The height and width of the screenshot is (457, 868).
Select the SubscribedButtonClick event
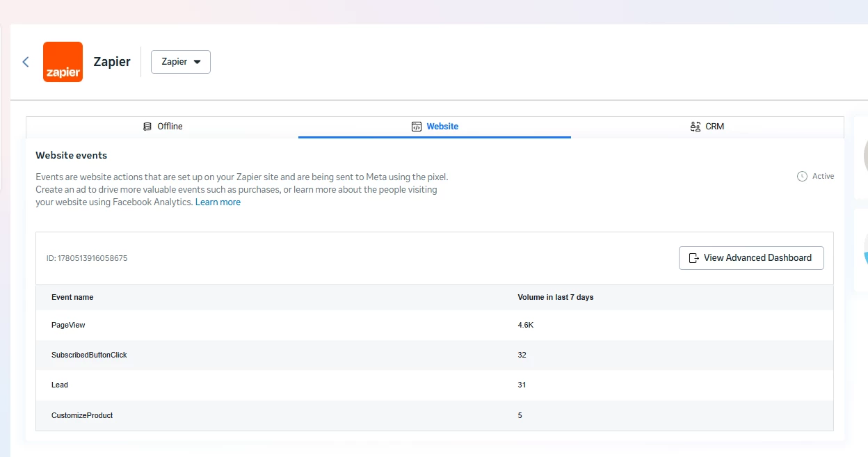pos(89,355)
